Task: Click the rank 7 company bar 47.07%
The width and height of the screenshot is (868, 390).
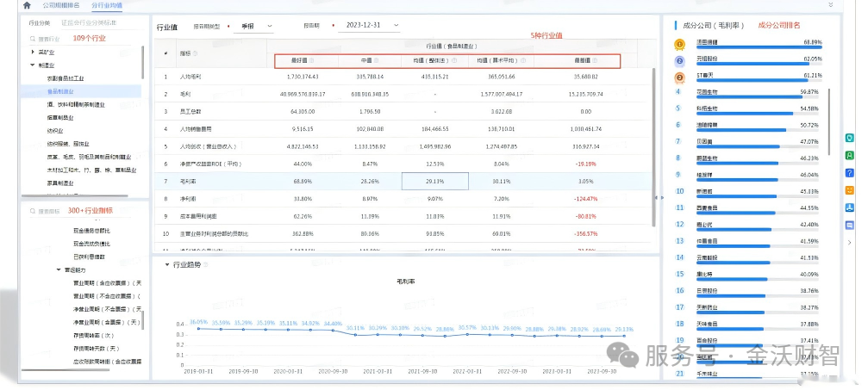Action: 758,146
